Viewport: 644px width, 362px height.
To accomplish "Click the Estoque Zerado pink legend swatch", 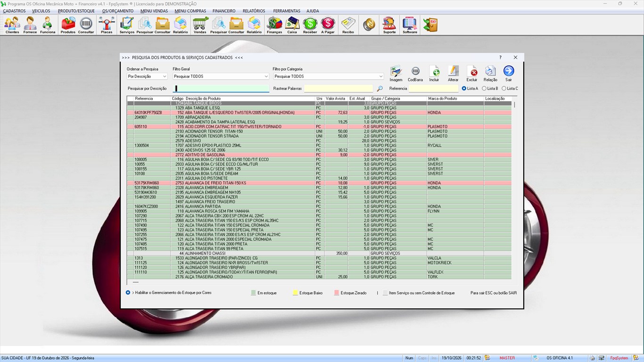I will 337,293.
